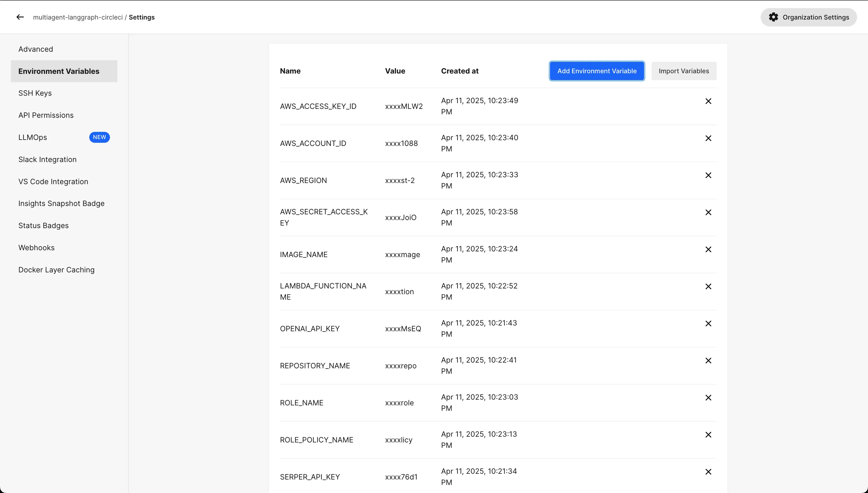The image size is (868, 493).
Task: Click the xxxxrepo value cell
Action: pos(400,366)
